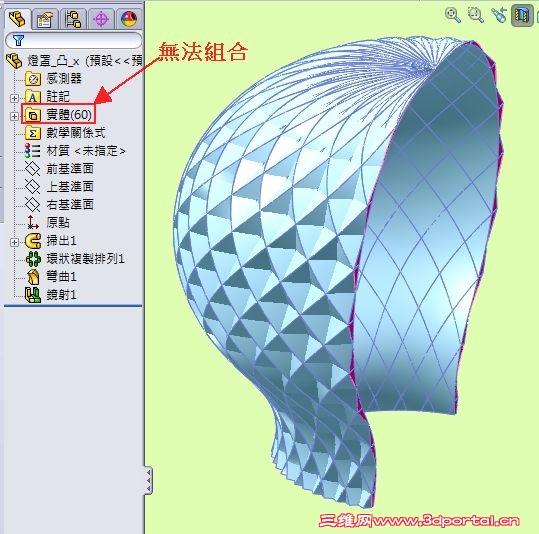Image resolution: width=539 pixels, height=534 pixels.
Task: Switch to the PropertyManager tab
Action: 45,19
